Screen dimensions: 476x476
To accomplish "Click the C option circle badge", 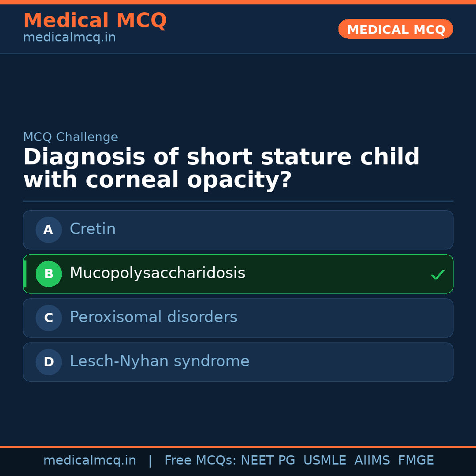I will pos(48,318).
